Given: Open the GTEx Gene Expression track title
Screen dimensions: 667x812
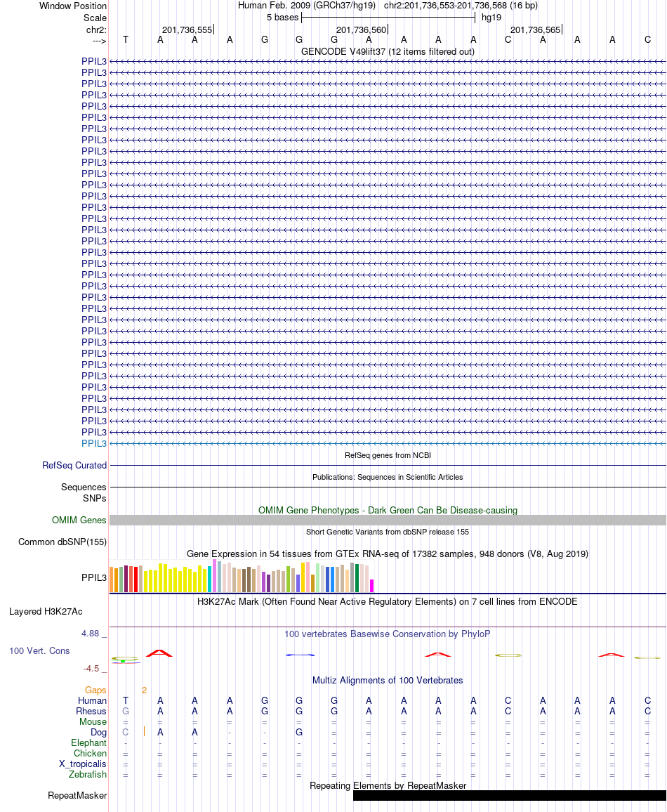Looking at the screenshot, I should click(x=388, y=554).
